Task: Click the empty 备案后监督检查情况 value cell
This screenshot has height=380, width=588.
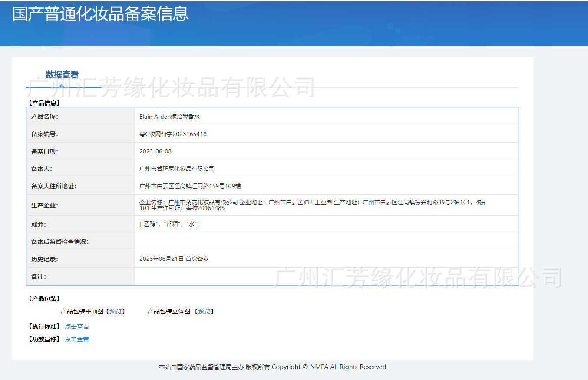Action: click(326, 242)
